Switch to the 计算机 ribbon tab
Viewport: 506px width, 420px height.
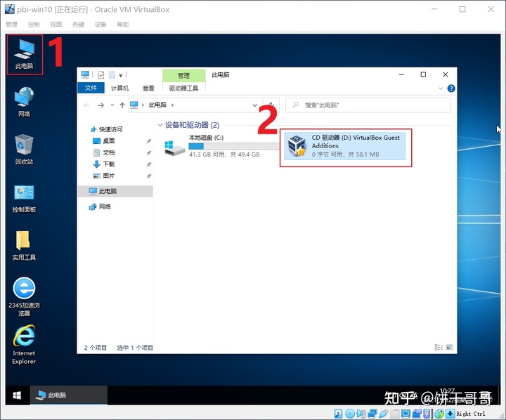coord(119,88)
